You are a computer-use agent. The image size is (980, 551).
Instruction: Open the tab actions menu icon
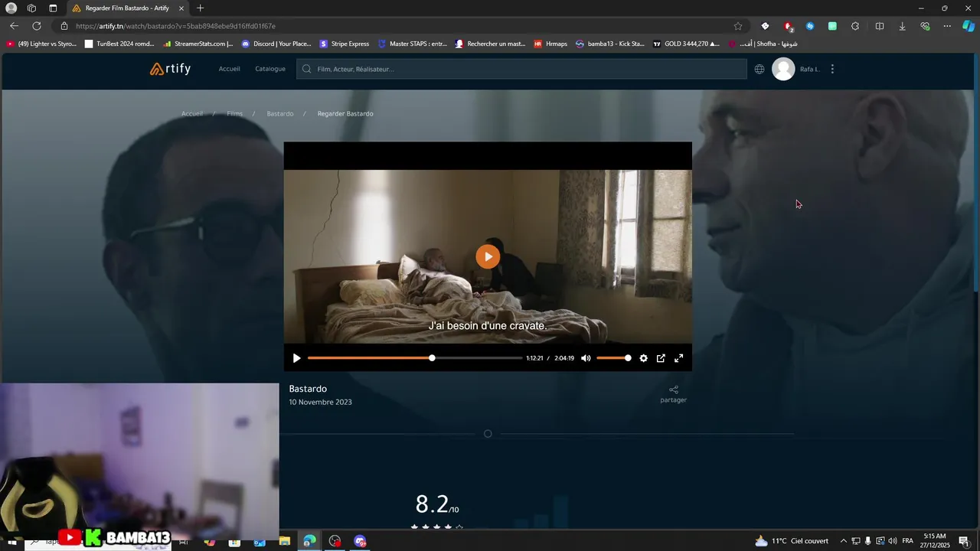[x=53, y=8]
